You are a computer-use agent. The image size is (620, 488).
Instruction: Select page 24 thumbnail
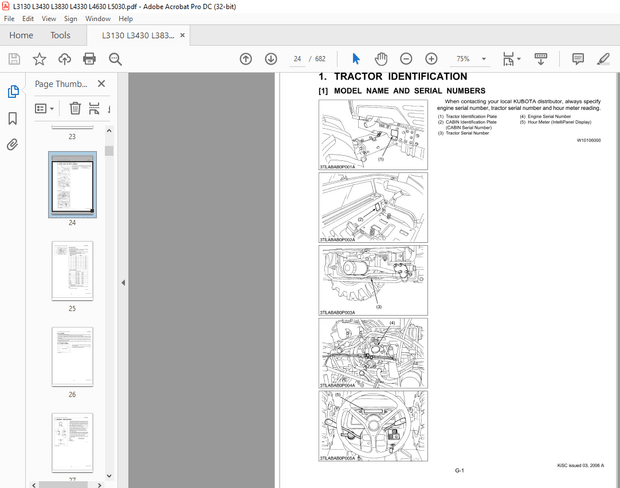click(72, 184)
